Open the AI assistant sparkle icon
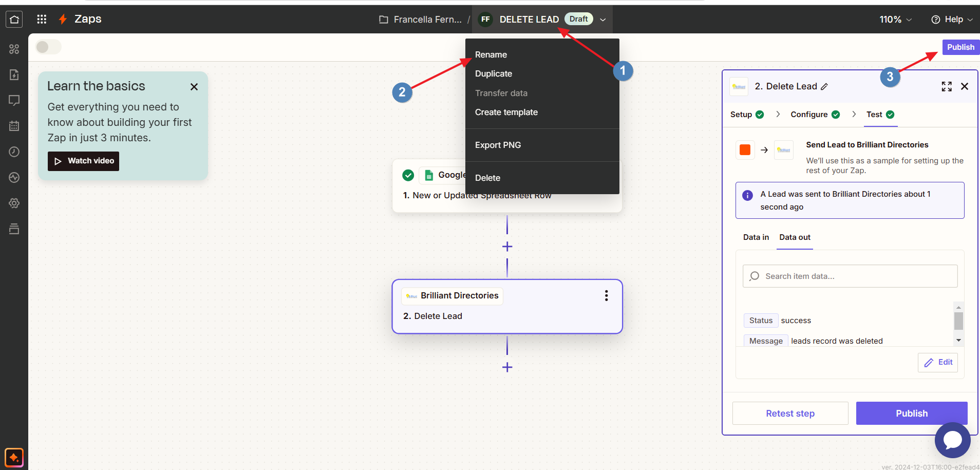Image resolution: width=980 pixels, height=470 pixels. 14,458
